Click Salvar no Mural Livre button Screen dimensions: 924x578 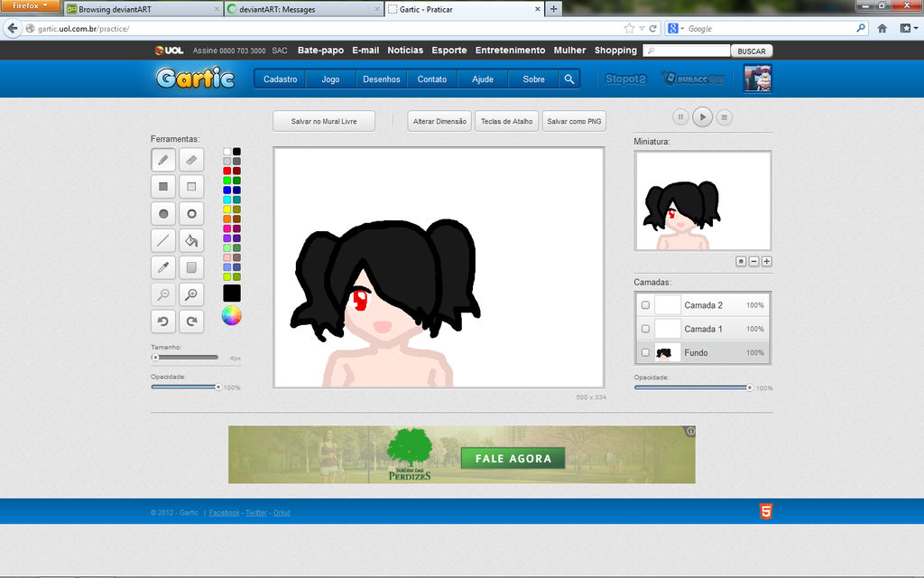(x=324, y=121)
